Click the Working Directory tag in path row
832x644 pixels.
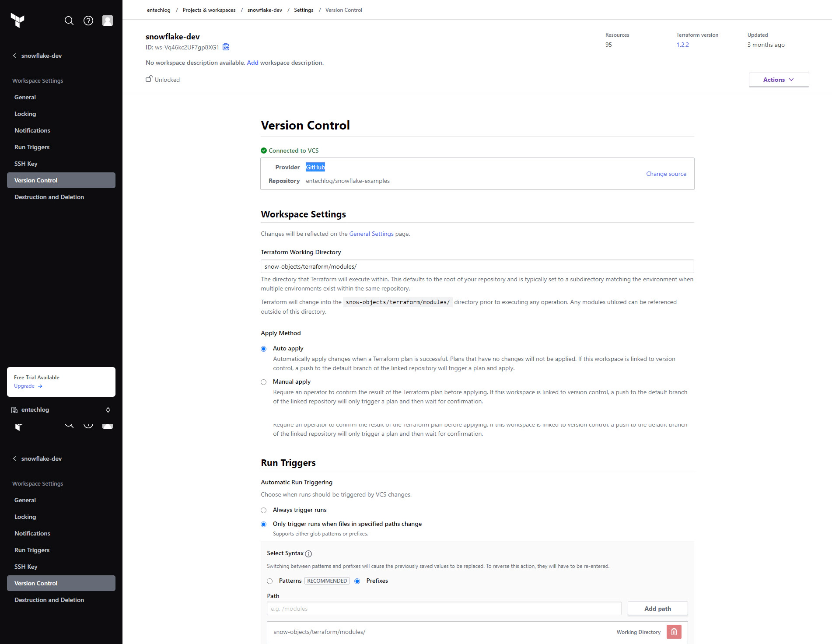coord(639,632)
